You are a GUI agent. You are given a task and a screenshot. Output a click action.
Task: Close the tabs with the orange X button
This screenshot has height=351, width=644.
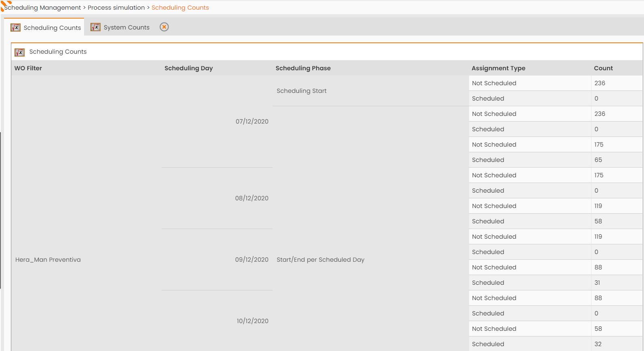point(164,27)
